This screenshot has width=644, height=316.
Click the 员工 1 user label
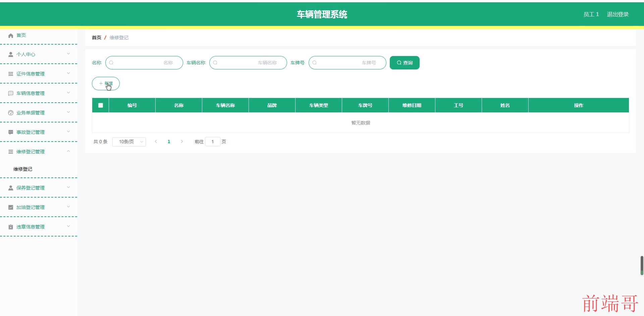pyautogui.click(x=591, y=14)
